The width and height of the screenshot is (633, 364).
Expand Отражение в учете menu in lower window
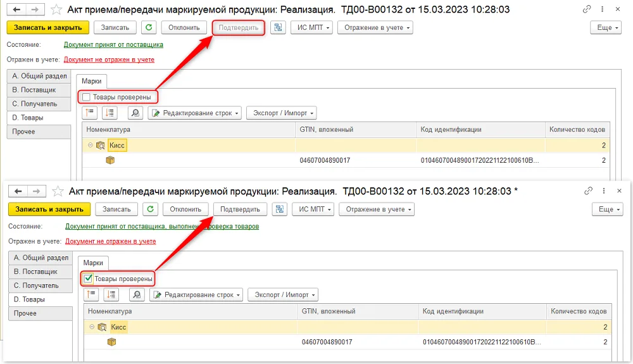pyautogui.click(x=376, y=209)
